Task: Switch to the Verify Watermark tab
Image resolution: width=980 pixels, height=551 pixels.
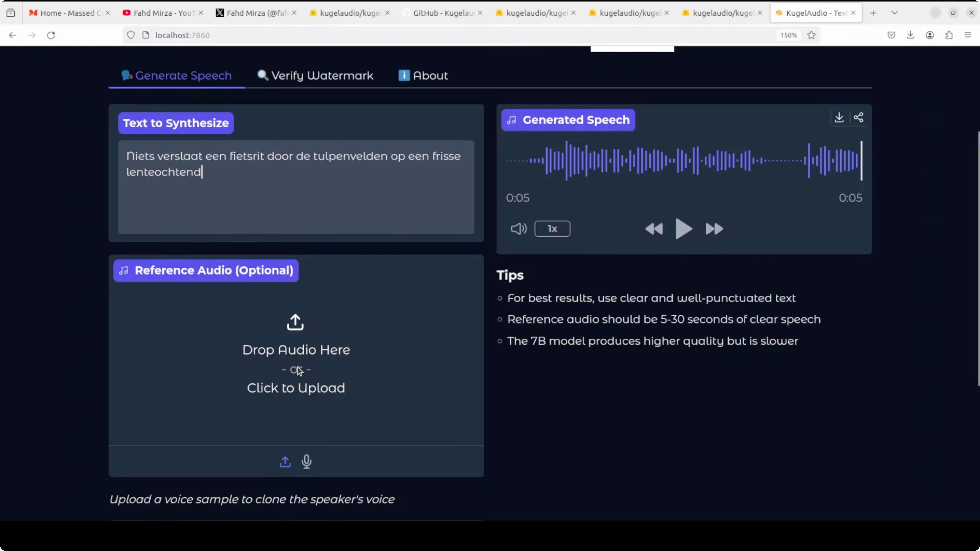Action: point(315,76)
